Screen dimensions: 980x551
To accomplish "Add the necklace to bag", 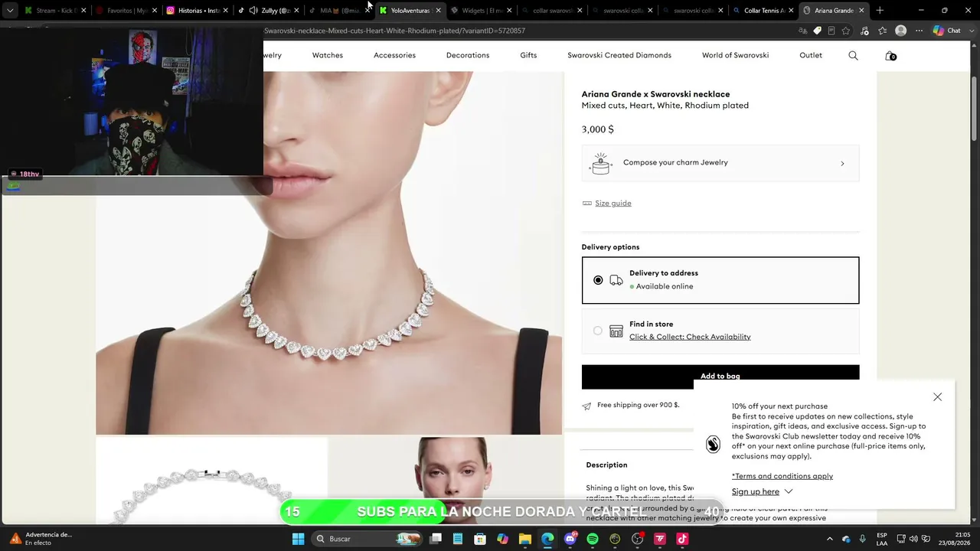I will click(x=720, y=376).
